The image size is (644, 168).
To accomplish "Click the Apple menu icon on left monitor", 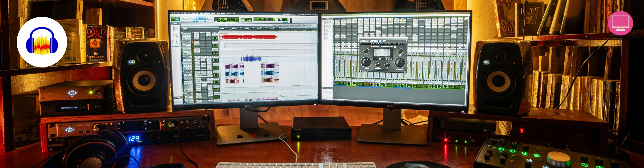I will click(171, 13).
